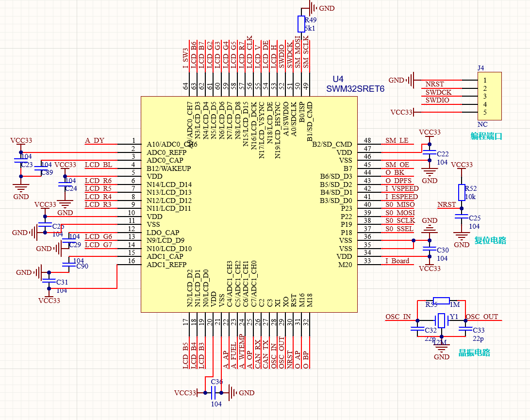Select the S0_MOSI net label
Viewport: 530px width, 420px height.
coord(400,213)
